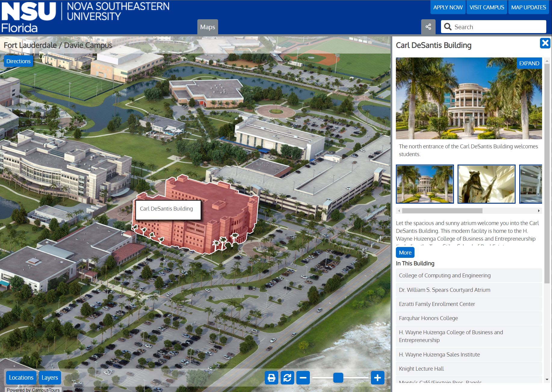Viewport: 552px width, 392px height.
Task: Click the magnifier search icon
Action: pyautogui.click(x=448, y=27)
